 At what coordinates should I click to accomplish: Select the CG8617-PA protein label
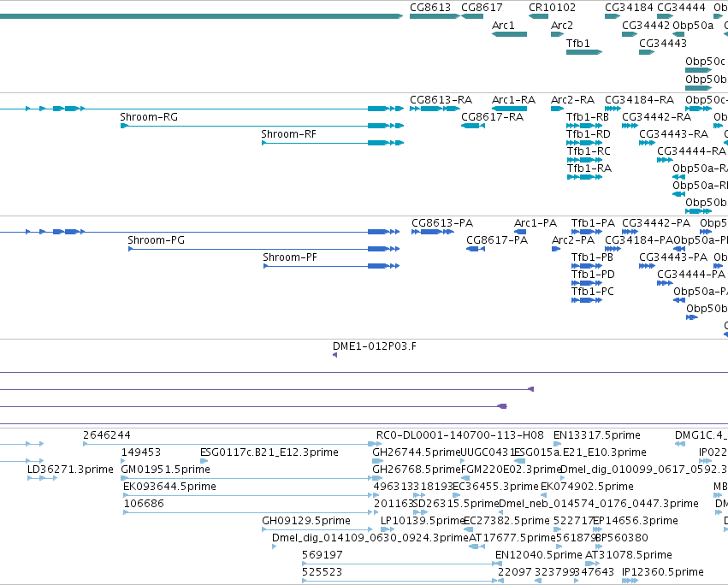point(497,240)
